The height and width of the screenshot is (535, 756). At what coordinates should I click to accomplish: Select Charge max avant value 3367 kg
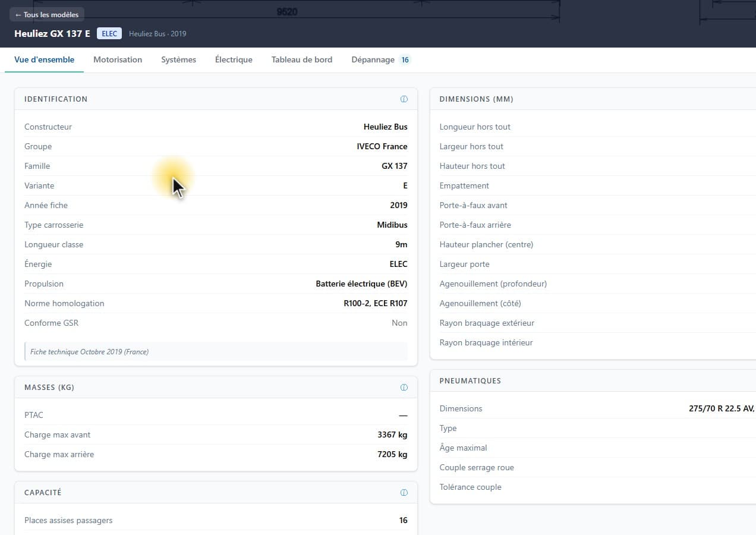[x=392, y=435]
